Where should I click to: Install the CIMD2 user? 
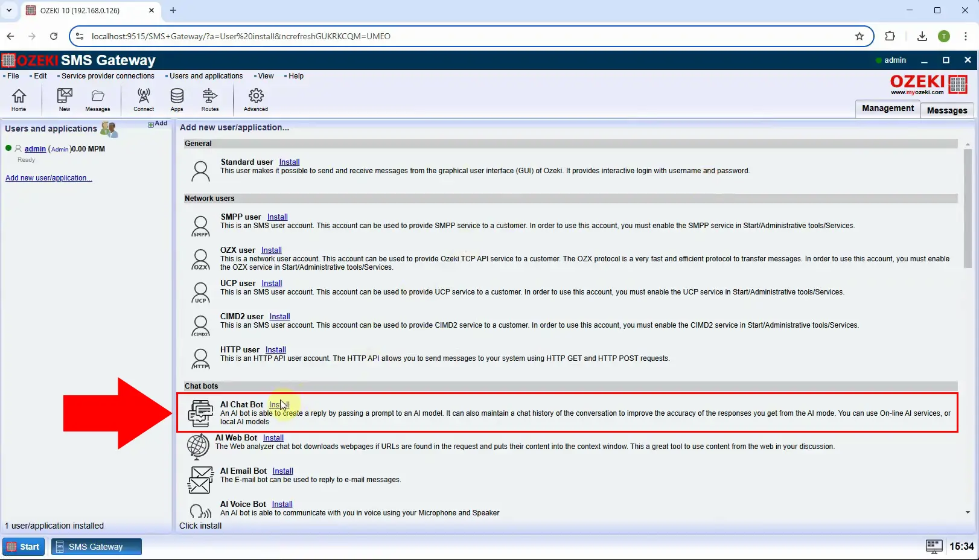pyautogui.click(x=279, y=317)
